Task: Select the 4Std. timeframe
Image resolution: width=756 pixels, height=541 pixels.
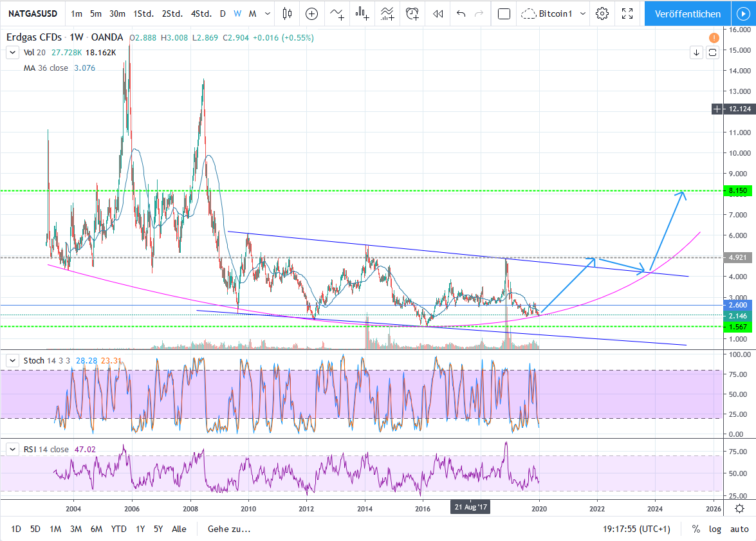Action: pyautogui.click(x=201, y=14)
